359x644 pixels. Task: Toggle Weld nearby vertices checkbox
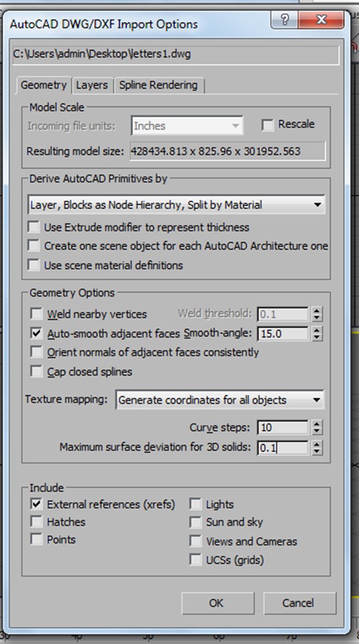click(x=36, y=314)
